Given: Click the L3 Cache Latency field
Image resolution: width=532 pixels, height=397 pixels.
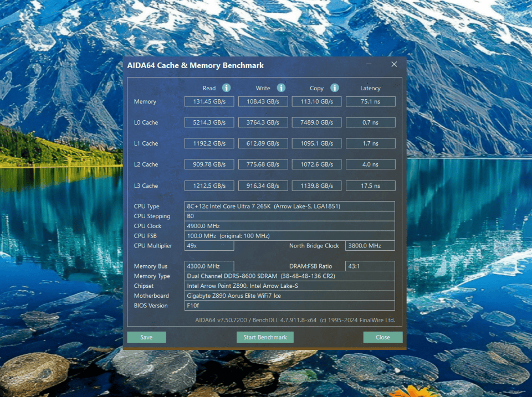Looking at the screenshot, I should [370, 185].
